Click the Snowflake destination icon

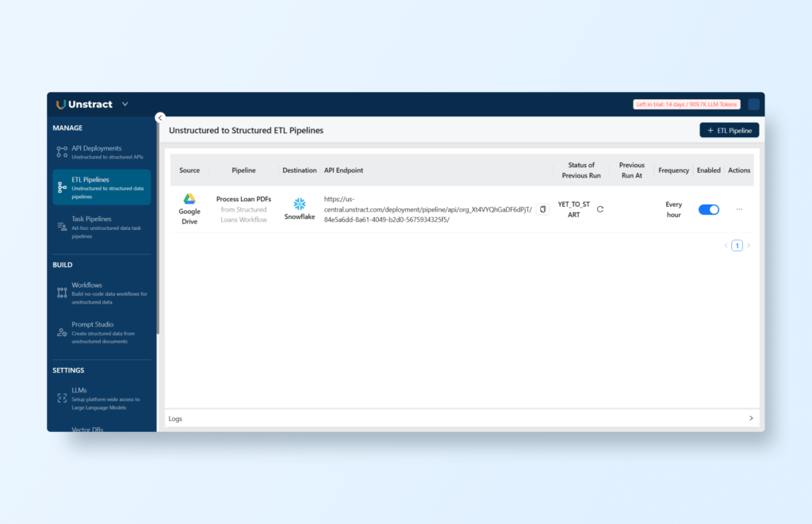coord(300,204)
